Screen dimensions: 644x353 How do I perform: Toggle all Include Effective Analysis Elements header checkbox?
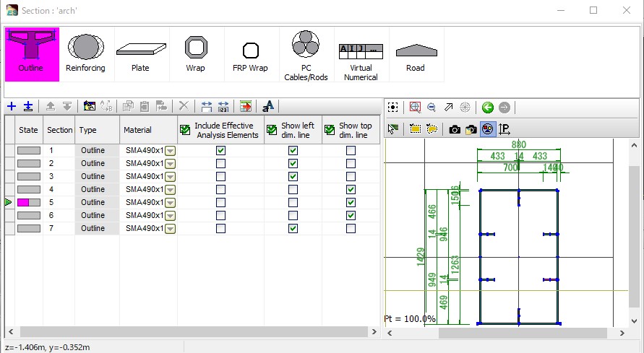[185, 130]
